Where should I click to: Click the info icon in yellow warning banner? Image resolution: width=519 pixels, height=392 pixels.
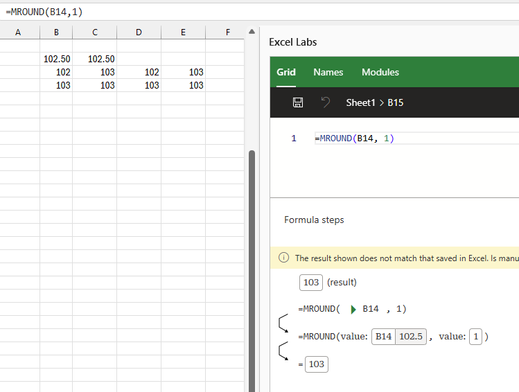pyautogui.click(x=284, y=258)
